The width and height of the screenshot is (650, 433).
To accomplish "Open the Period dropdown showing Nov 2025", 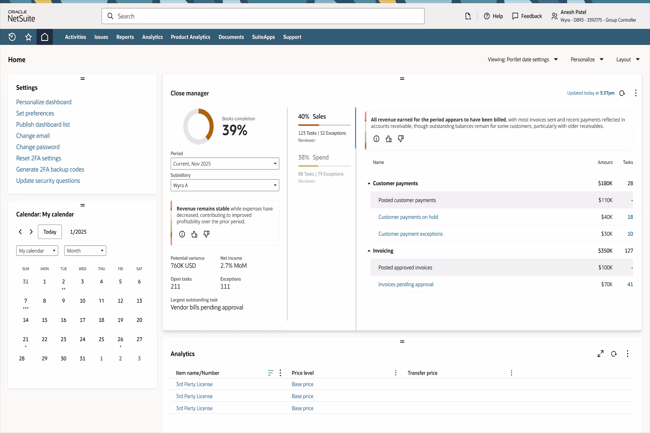I will (224, 163).
